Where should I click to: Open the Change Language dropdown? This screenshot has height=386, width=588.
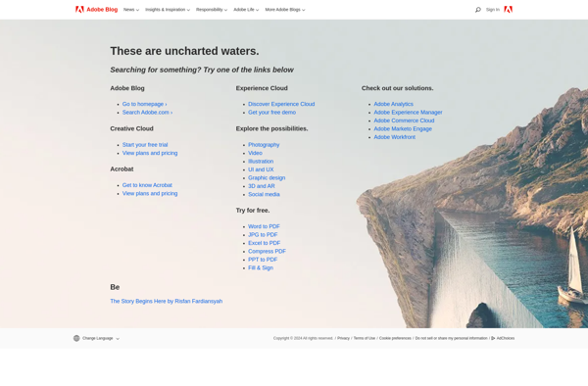pyautogui.click(x=101, y=338)
